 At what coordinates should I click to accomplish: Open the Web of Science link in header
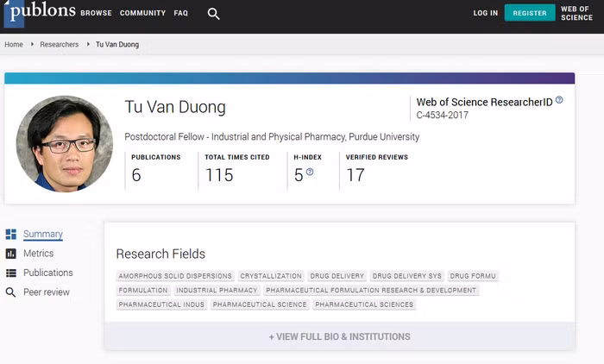tap(576, 14)
